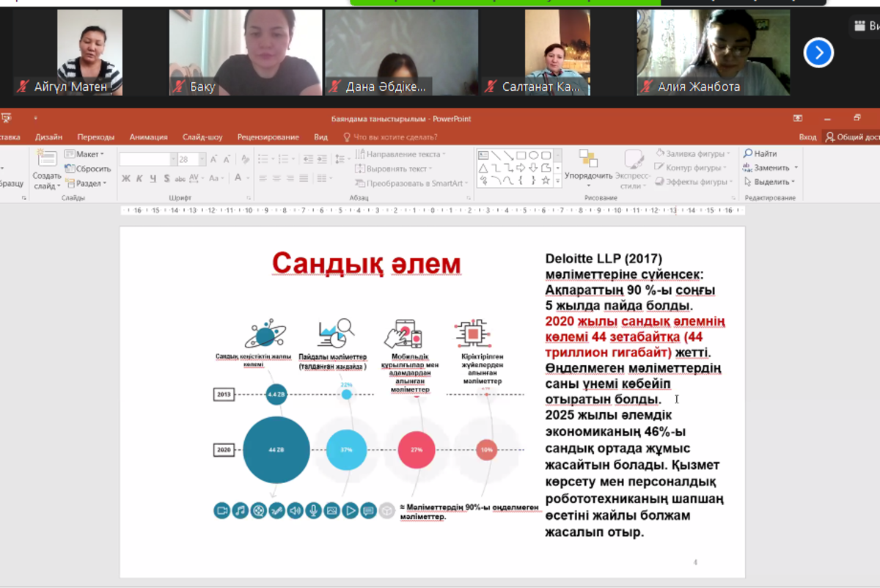Toggle italic К formatting
The width and height of the screenshot is (880, 588).
(x=139, y=178)
